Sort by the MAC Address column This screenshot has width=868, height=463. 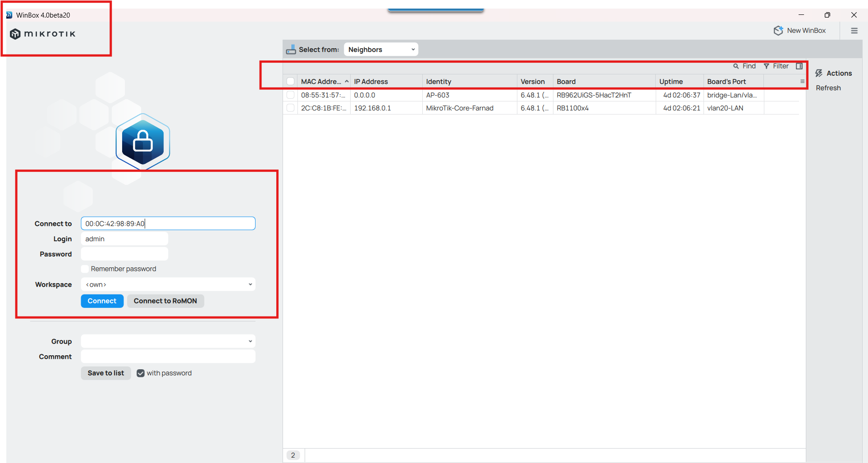[x=324, y=82]
